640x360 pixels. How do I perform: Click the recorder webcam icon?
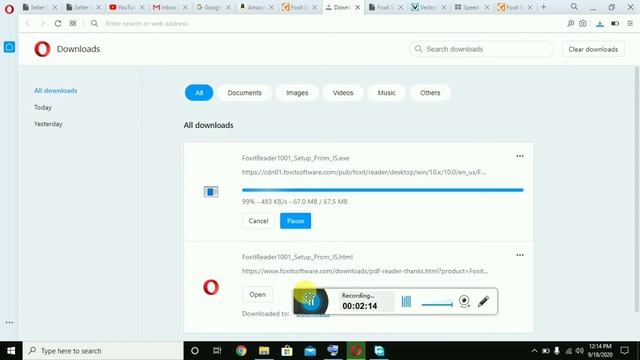[x=464, y=301]
